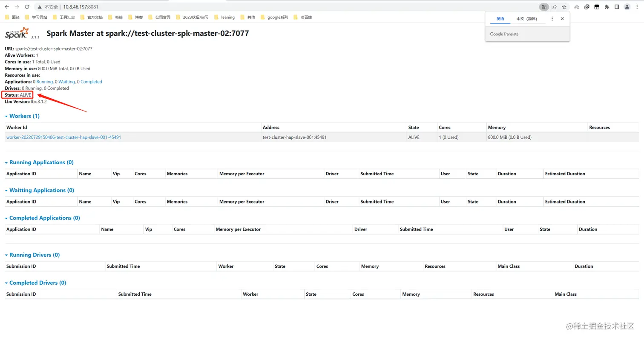
Task: Open the leaning bookmark folder
Action: click(224, 17)
